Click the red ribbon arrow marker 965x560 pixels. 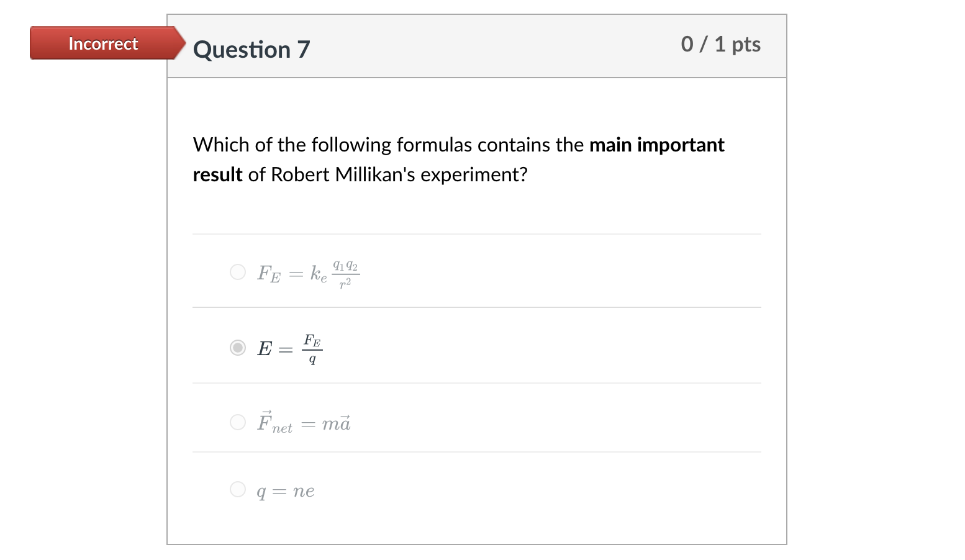[177, 43]
